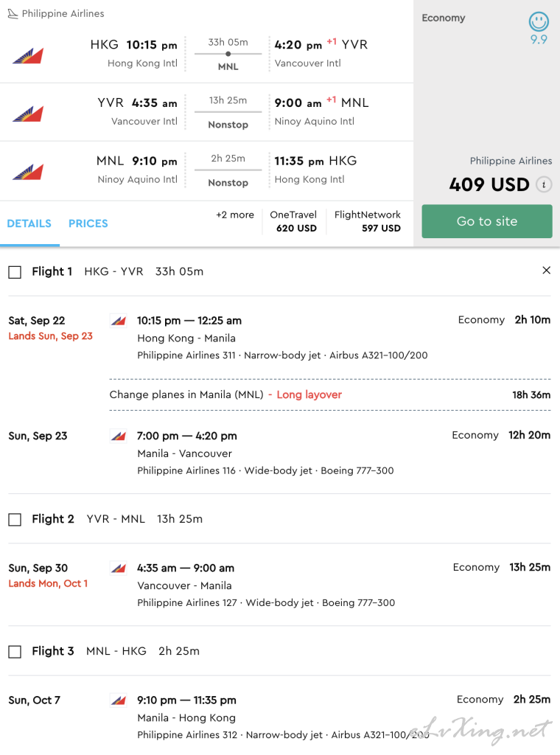Choose the OneTravel 620 USD offer
Screen dimensions: 560x755
tap(293, 221)
